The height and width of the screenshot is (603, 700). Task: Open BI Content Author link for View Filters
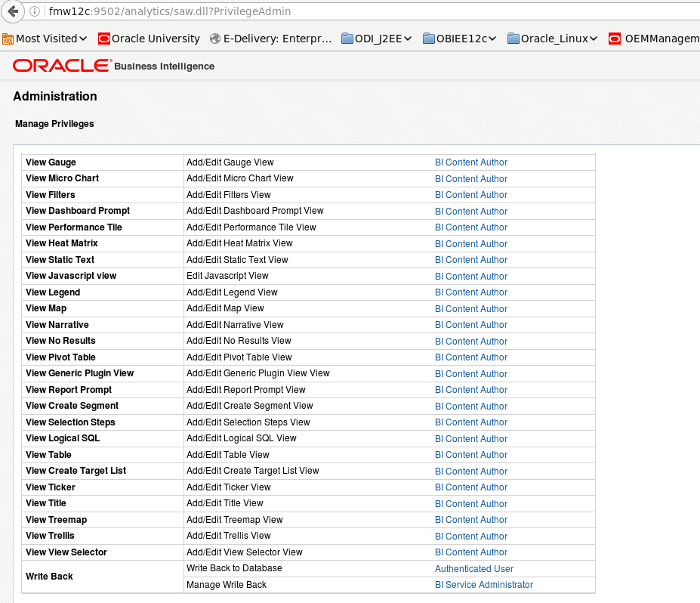point(471,195)
